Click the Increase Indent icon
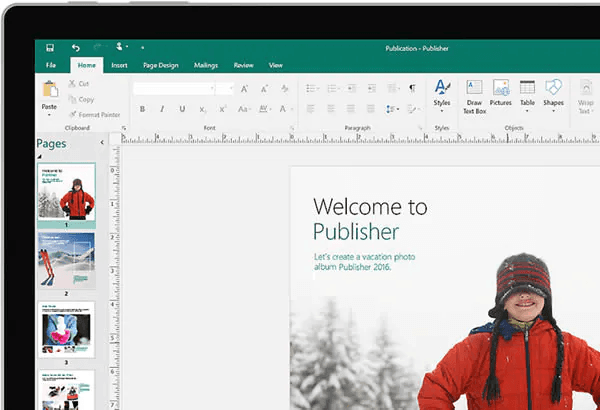 point(371,89)
